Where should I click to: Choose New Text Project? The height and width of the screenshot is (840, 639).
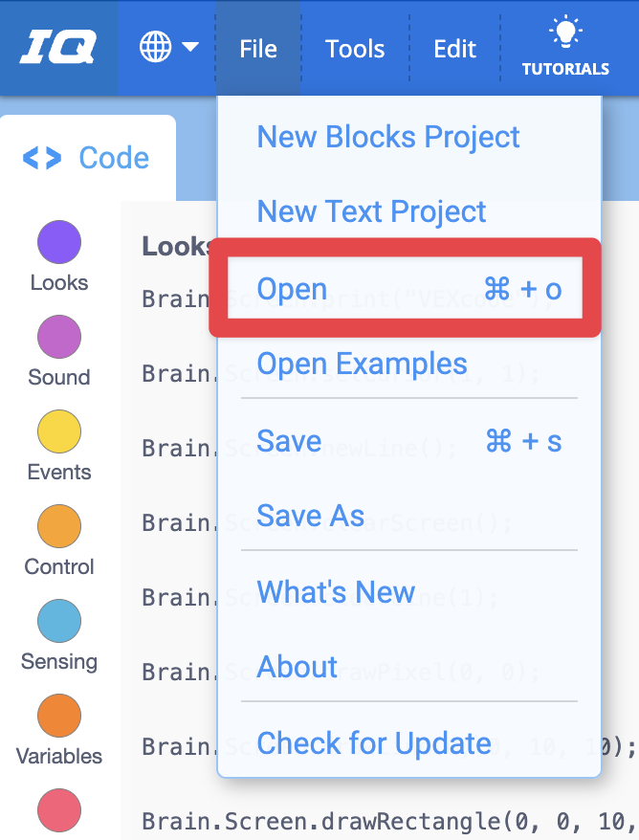click(372, 211)
